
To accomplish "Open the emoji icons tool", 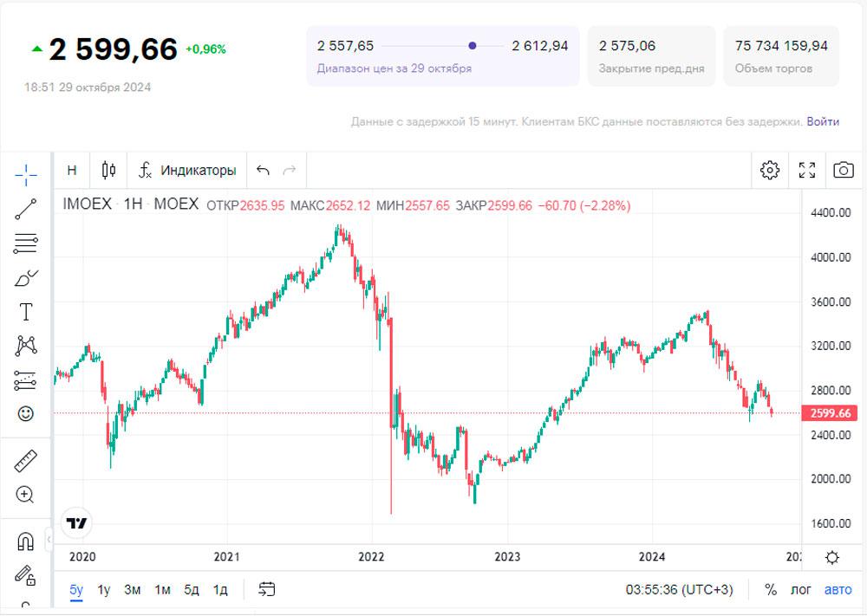I will coord(26,414).
